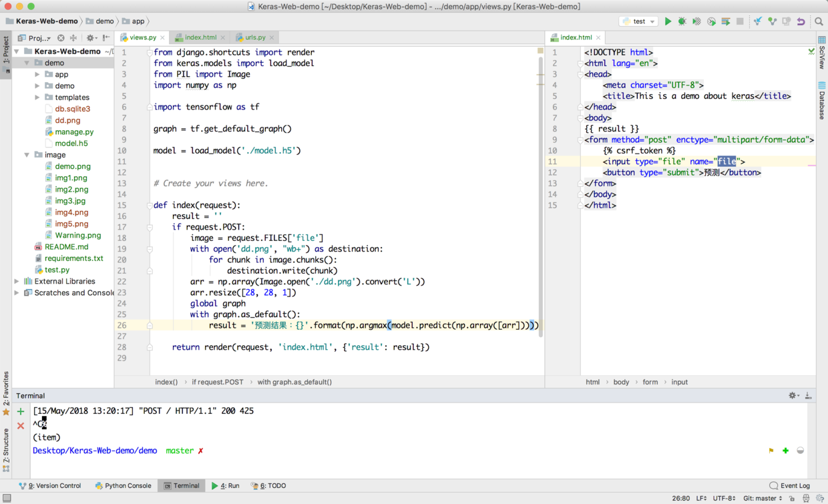Click Git: master branch in status bar
This screenshot has width=828, height=504.
point(762,498)
